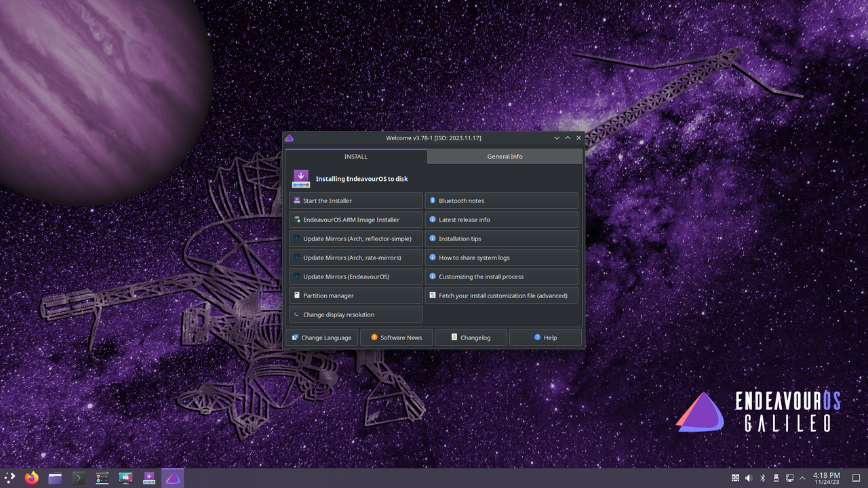Launch the installer icon in the taskbar
Viewport: 868px width, 488px height.
(x=149, y=478)
